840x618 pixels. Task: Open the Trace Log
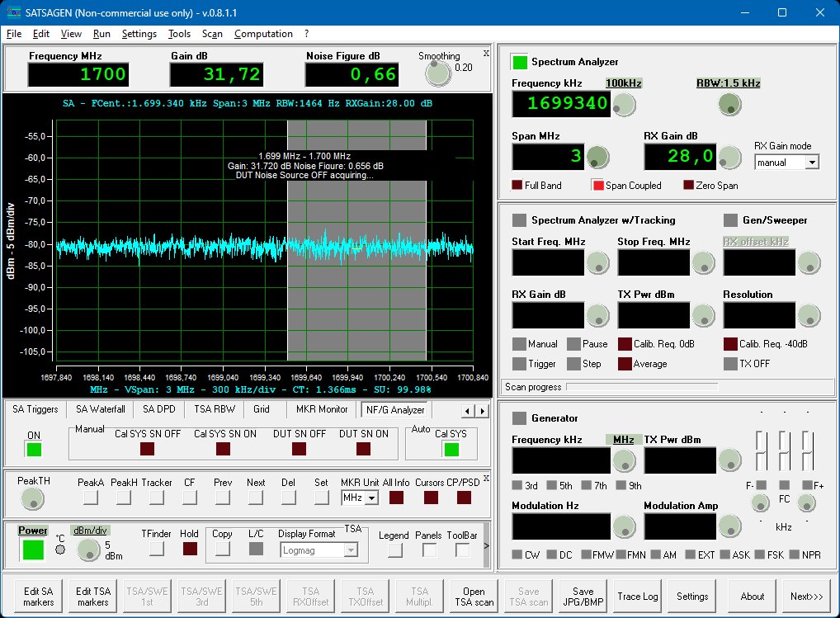click(x=638, y=597)
